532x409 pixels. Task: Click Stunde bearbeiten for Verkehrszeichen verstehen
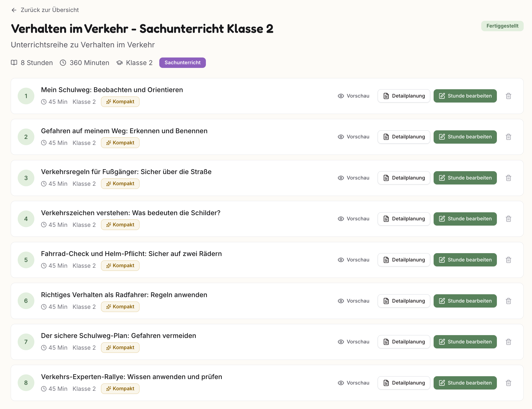[465, 219]
